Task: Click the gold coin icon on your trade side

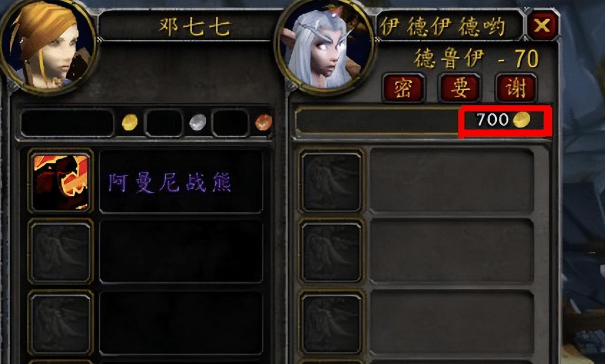Action: click(130, 122)
